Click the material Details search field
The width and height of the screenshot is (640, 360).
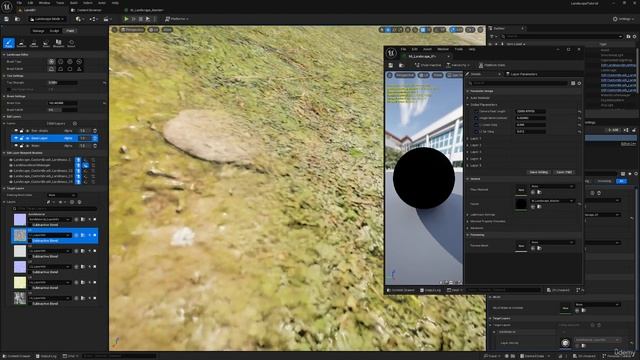(x=518, y=83)
